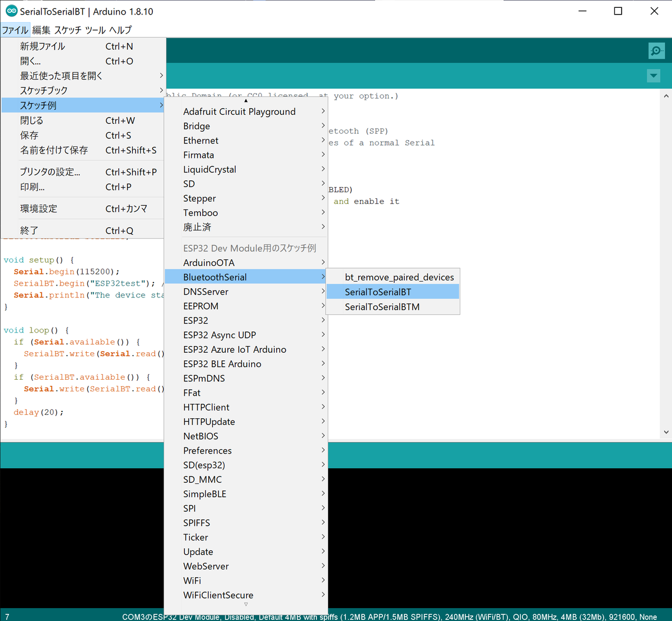The width and height of the screenshot is (672, 621).
Task: Choose プリンタの設定... menu entry
Action: [83, 172]
